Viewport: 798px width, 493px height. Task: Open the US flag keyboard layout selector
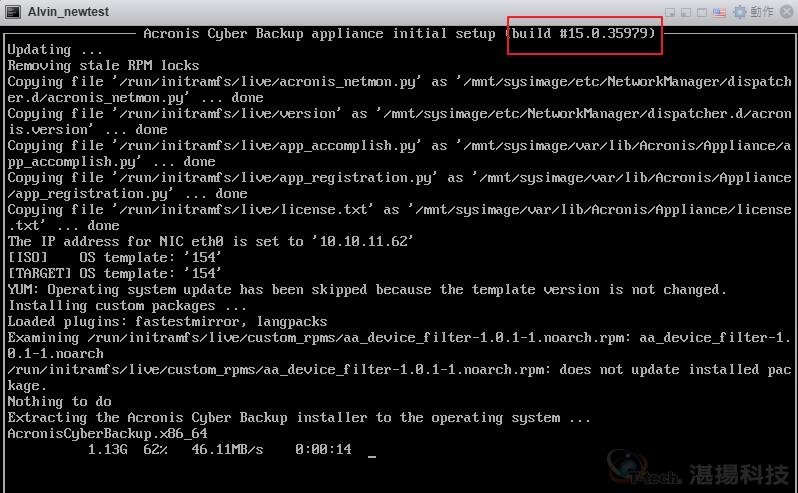click(719, 13)
